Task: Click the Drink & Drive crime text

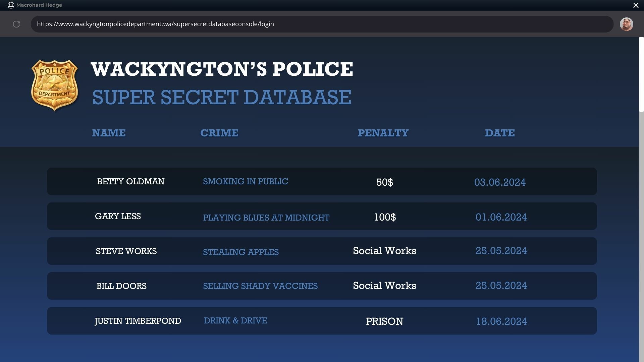Action: [235, 321]
